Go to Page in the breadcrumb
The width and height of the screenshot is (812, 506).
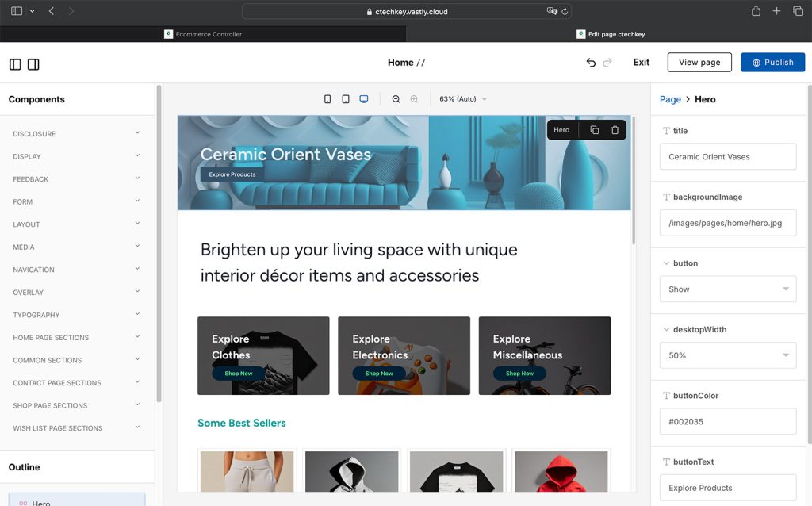coord(670,99)
